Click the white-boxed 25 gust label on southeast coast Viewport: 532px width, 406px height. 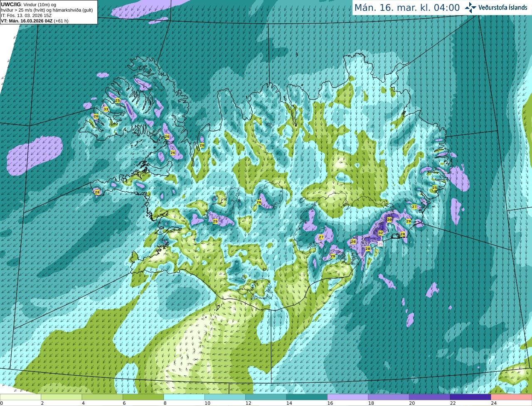point(380,244)
